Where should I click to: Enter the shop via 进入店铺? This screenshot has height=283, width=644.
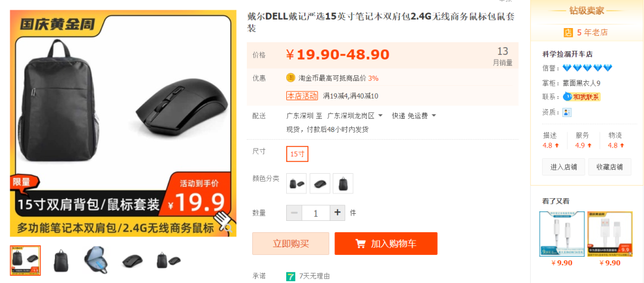tap(563, 167)
